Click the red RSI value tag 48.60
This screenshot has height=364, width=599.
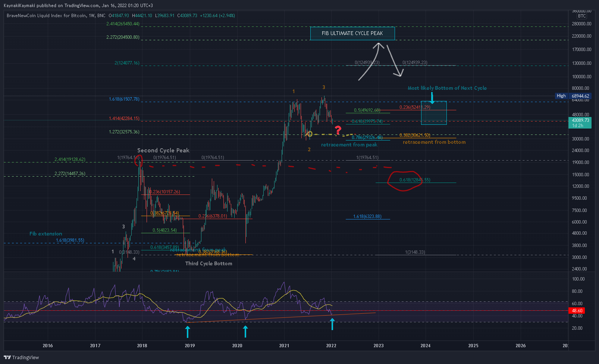pyautogui.click(x=577, y=310)
